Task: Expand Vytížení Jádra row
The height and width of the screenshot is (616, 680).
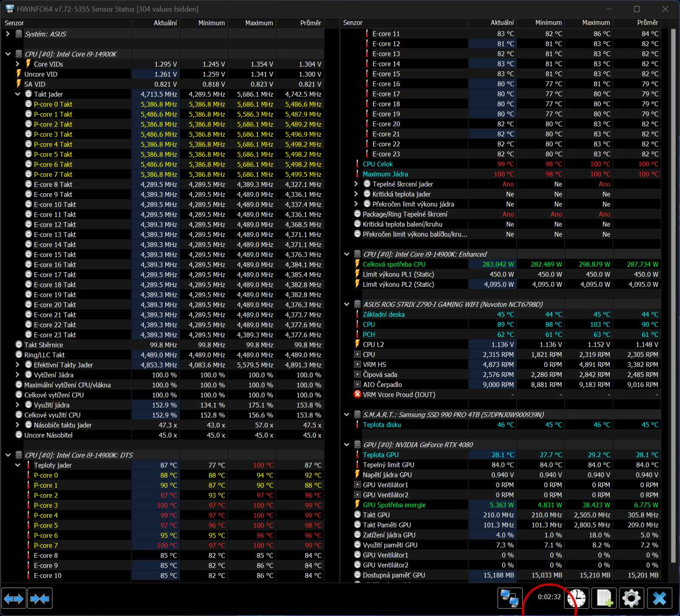Action: pos(17,375)
